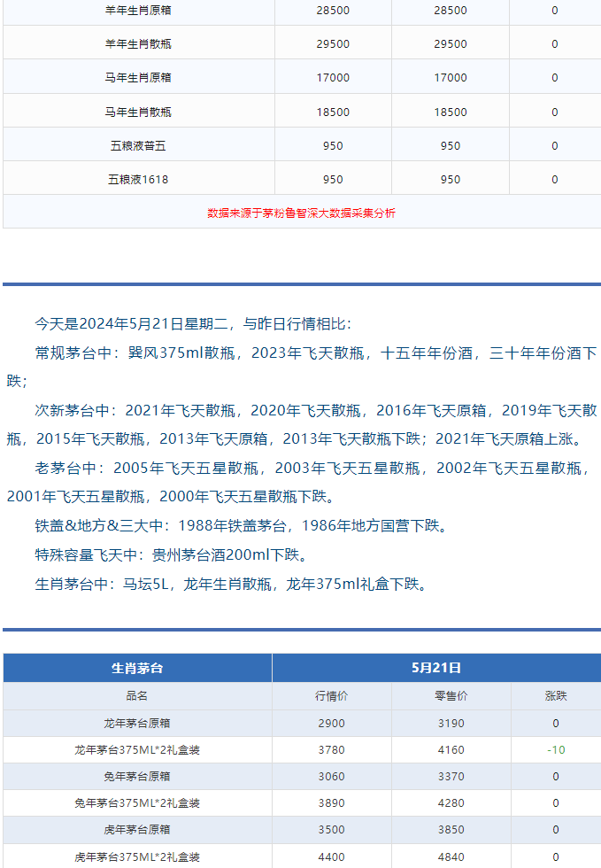Click retail price 4160 for 龙年礼盒装
The height and width of the screenshot is (868, 601).
pyautogui.click(x=451, y=749)
